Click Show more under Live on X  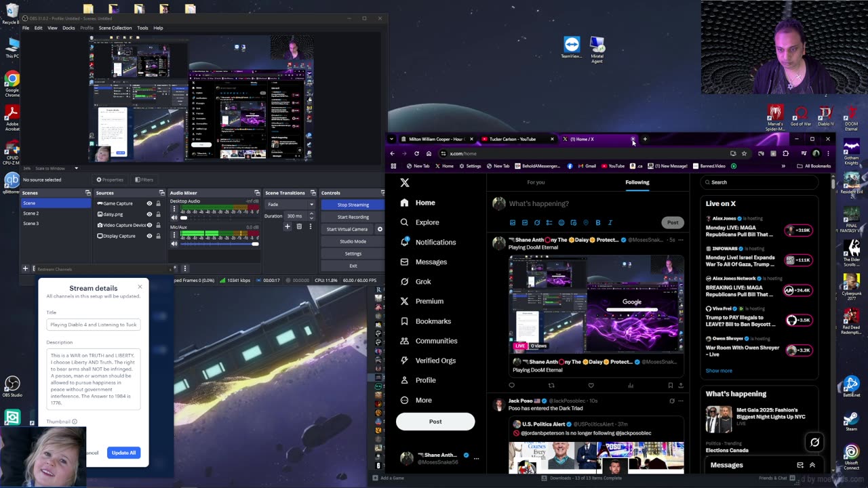719,371
